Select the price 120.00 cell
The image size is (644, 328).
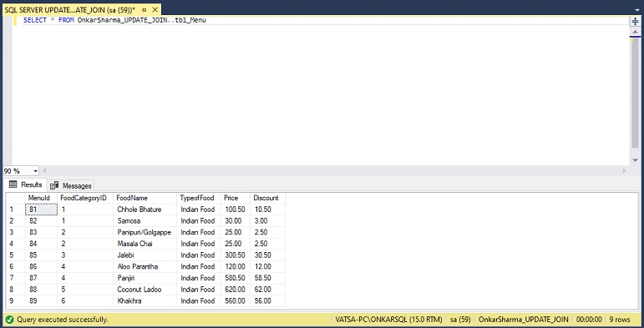[236, 267]
